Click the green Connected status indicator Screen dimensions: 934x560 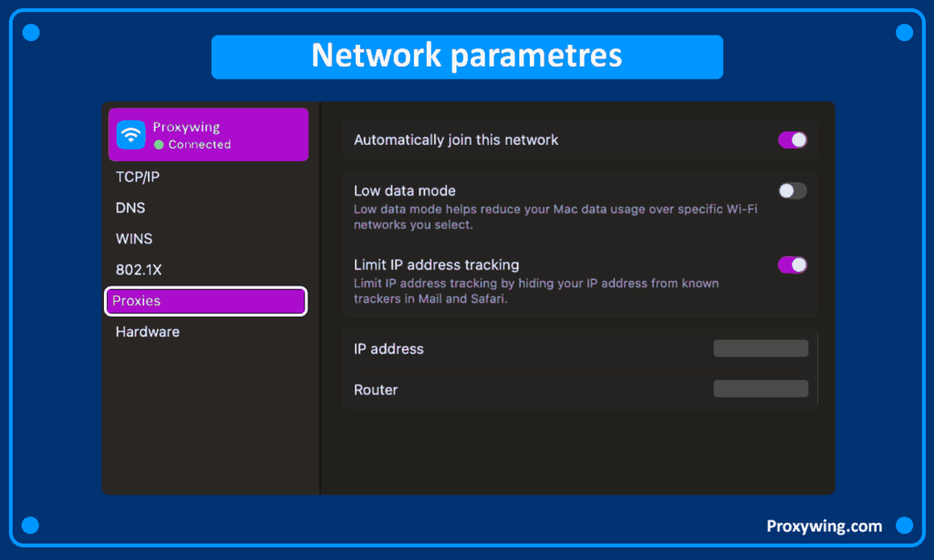tap(159, 145)
